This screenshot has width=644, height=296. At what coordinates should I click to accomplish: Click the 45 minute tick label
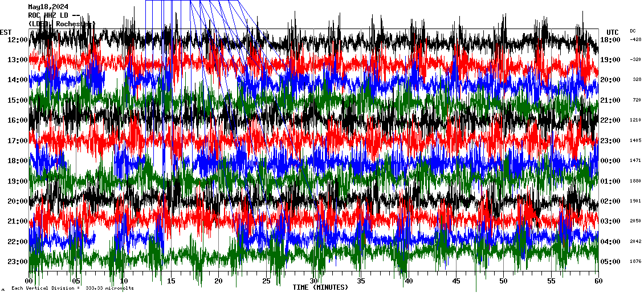click(456, 281)
